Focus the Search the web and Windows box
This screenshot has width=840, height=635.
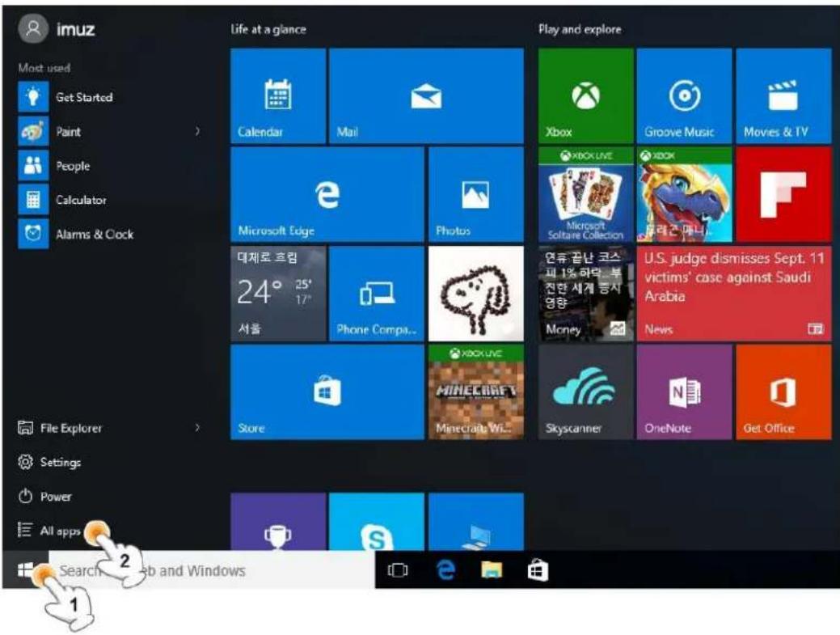pos(212,570)
